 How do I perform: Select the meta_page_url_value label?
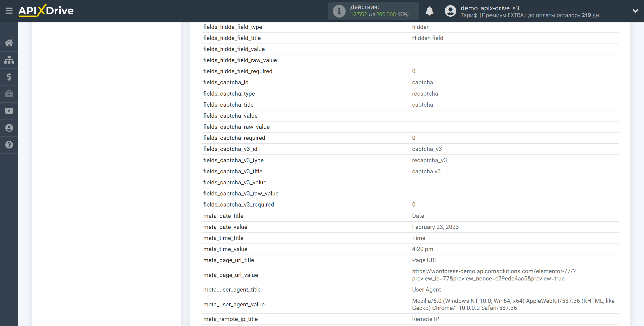click(230, 275)
